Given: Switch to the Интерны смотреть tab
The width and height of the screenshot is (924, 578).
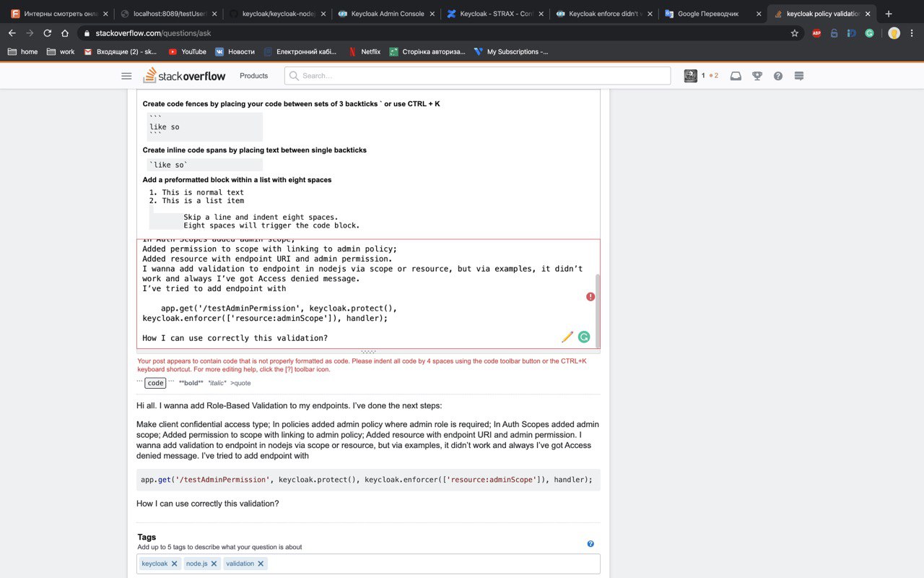Looking at the screenshot, I should coord(61,14).
